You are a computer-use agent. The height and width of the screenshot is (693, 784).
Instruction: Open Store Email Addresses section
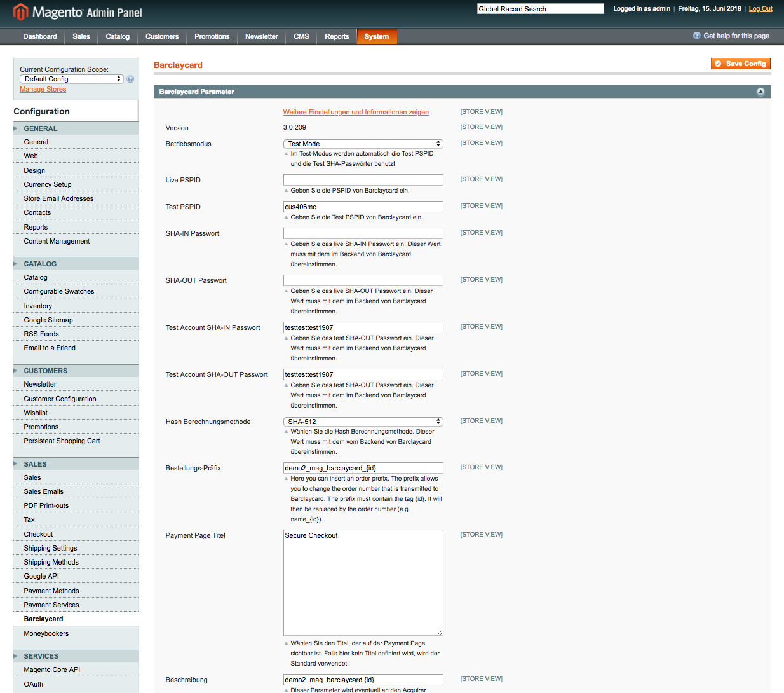click(76, 198)
